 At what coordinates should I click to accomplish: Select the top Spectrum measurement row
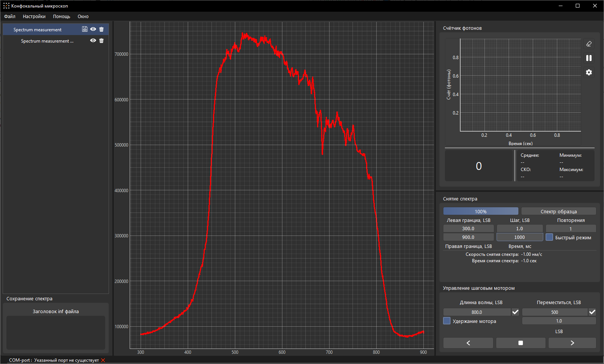[56, 29]
